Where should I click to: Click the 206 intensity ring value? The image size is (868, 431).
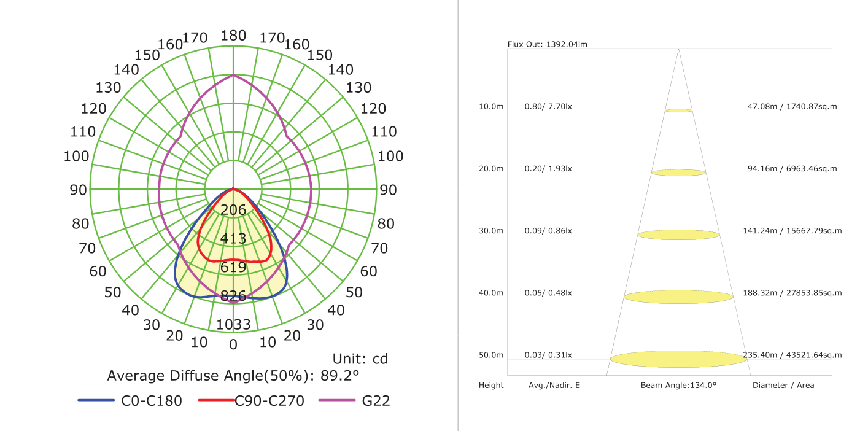233,210
